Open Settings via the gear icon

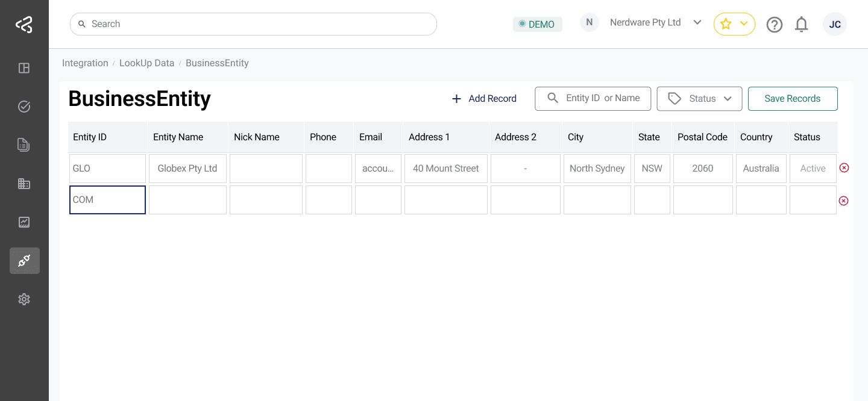(x=24, y=299)
